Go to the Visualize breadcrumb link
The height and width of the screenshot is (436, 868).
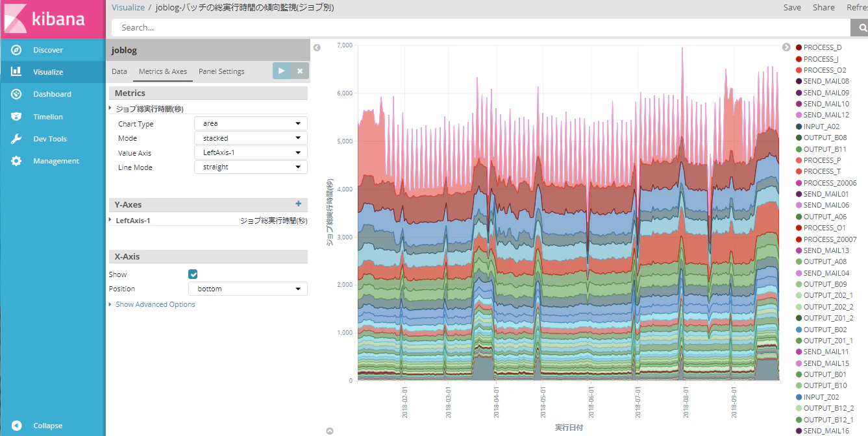tap(128, 8)
